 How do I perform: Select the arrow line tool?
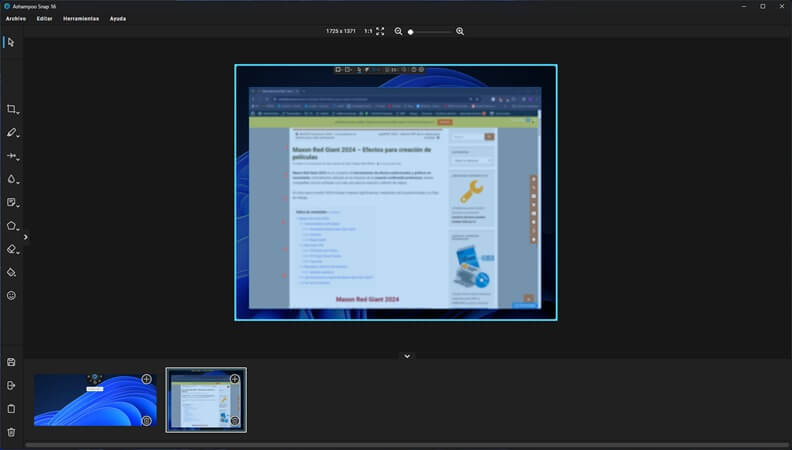pyautogui.click(x=12, y=156)
